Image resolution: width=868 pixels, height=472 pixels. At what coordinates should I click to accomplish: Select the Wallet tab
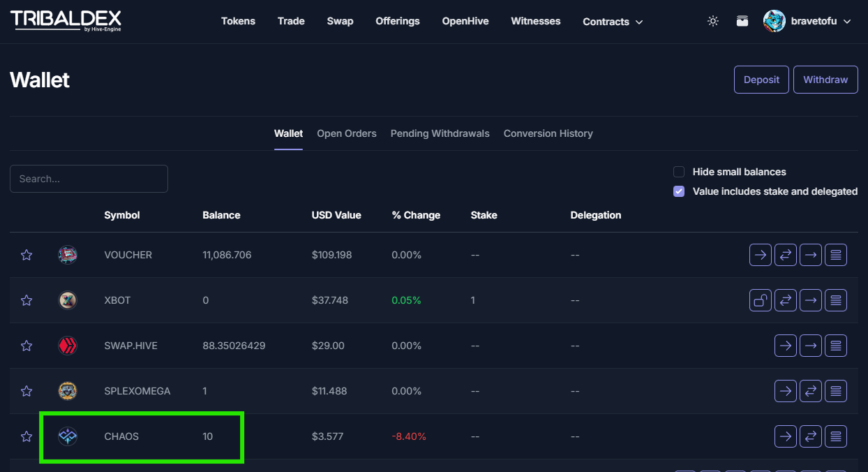click(x=288, y=133)
